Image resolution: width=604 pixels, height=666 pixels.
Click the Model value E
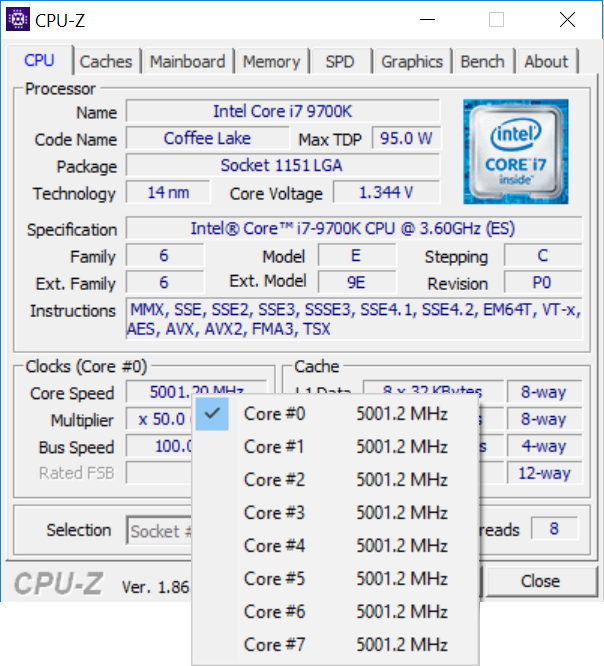point(357,256)
